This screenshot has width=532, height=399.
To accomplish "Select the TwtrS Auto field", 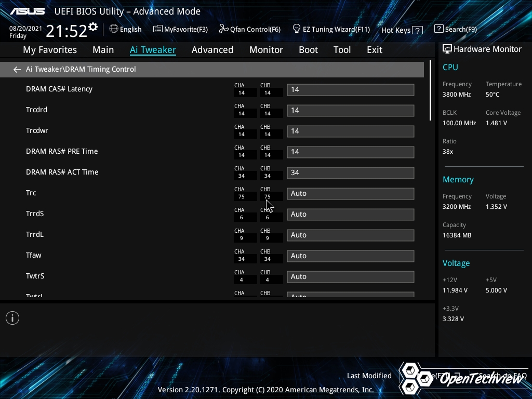I will pos(351,276).
